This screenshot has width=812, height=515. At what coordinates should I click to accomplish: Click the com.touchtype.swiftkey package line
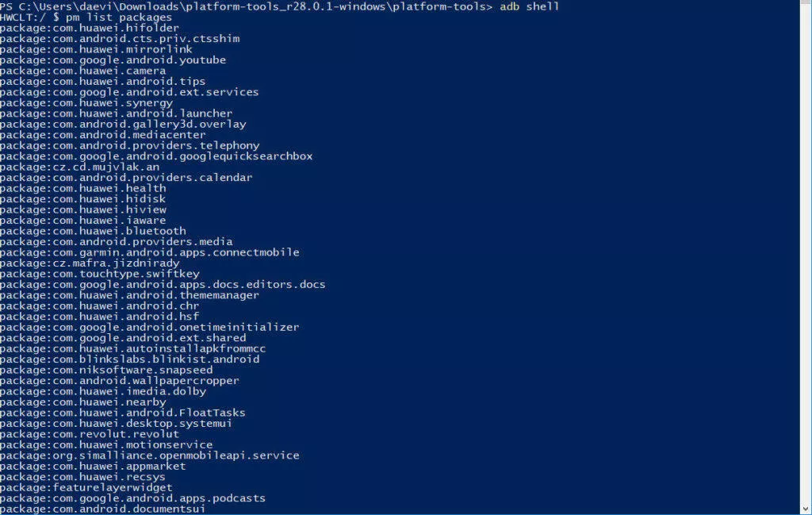99,274
